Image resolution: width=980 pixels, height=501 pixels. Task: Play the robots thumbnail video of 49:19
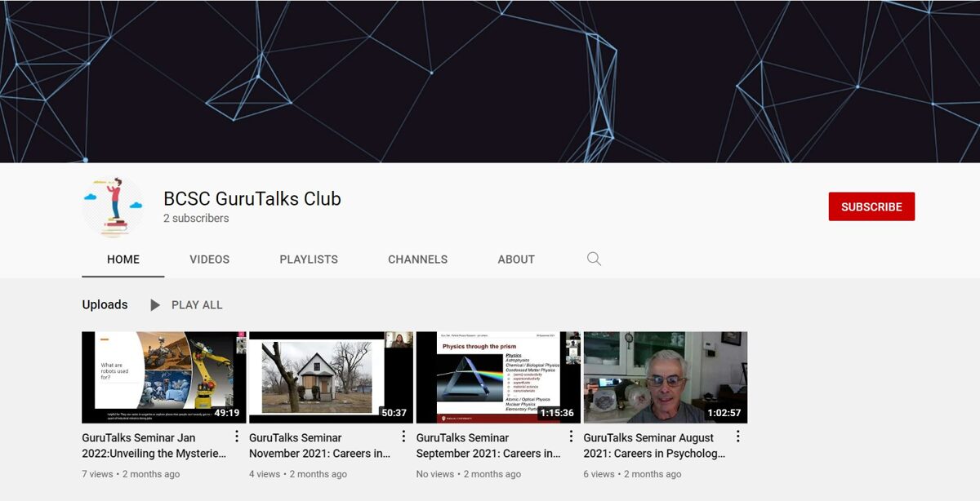pyautogui.click(x=163, y=377)
